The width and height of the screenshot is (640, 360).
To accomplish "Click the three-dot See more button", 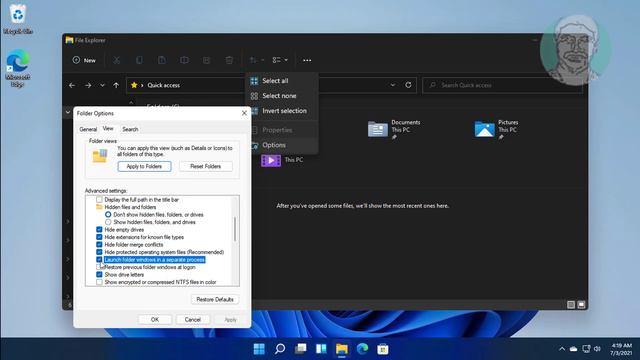I will coord(307,60).
